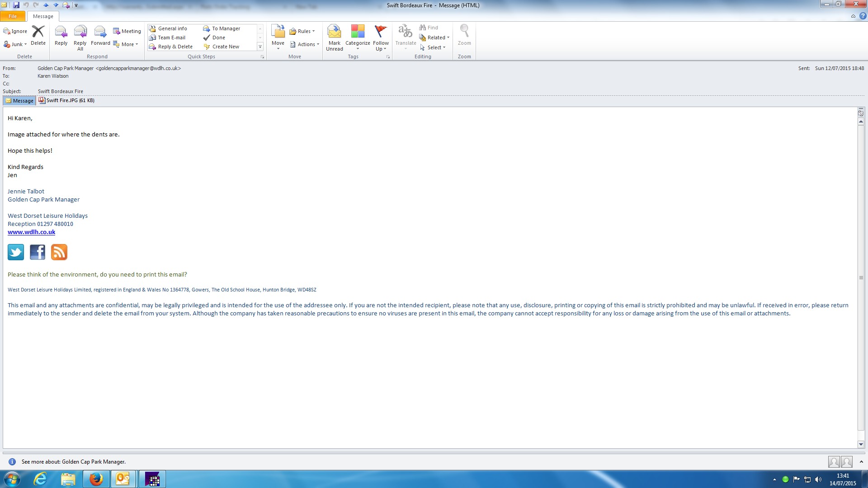The width and height of the screenshot is (868, 488).
Task: Expand the People Pane arrow at bottom
Action: (861, 462)
